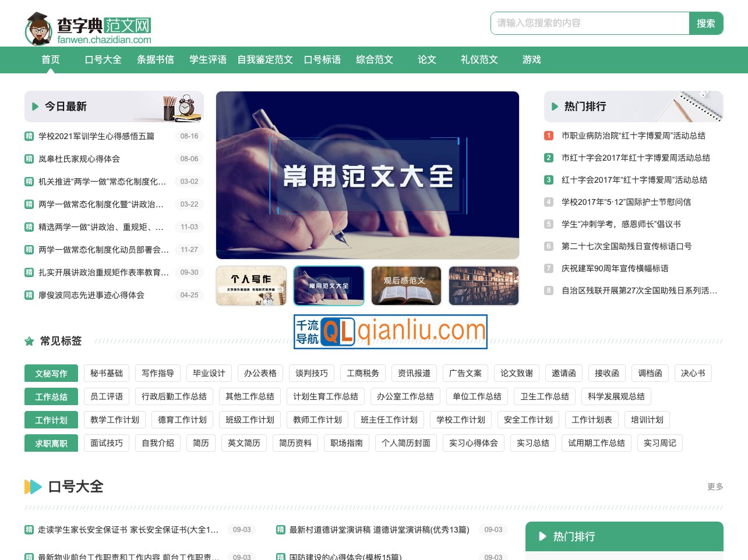
Task: Click the 查字典 owl mascot logo icon
Action: click(x=37, y=26)
